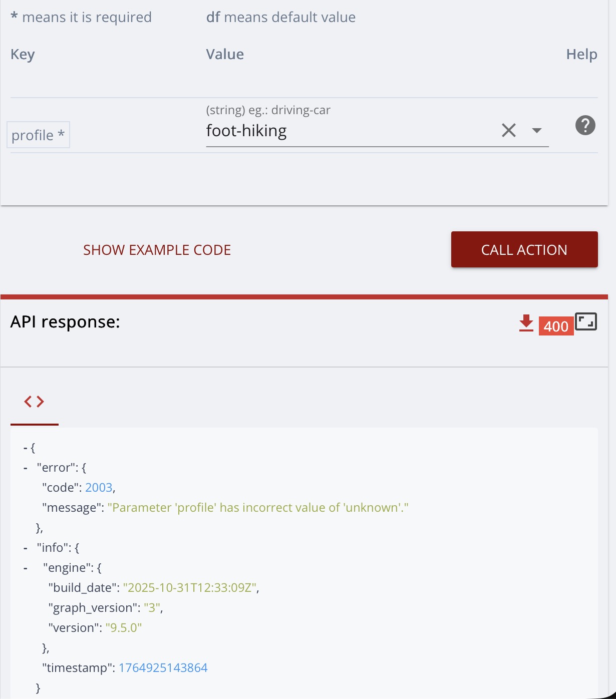Collapse the "info" JSON node
The width and height of the screenshot is (616, 699).
pyautogui.click(x=25, y=548)
